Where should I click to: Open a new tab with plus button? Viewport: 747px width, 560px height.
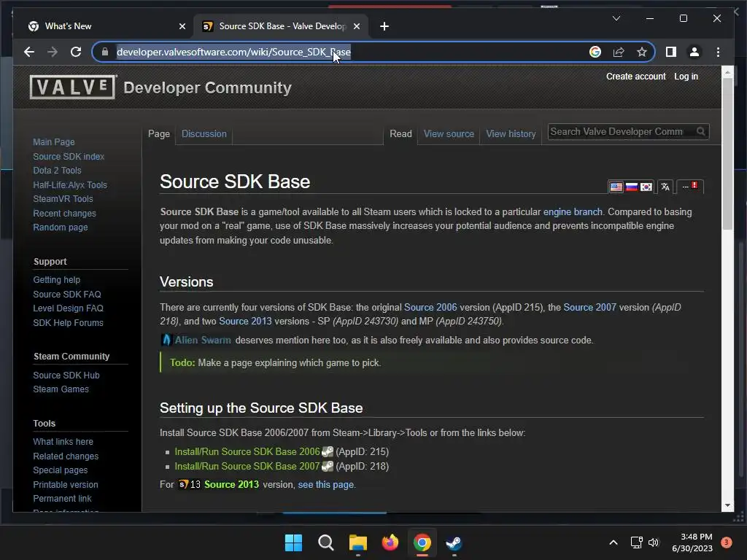coord(384,26)
